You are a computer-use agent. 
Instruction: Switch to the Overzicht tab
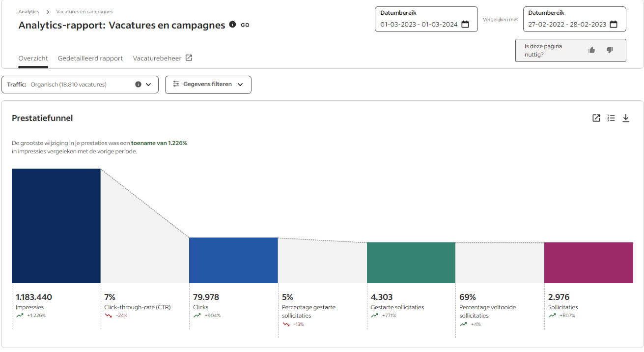click(33, 58)
